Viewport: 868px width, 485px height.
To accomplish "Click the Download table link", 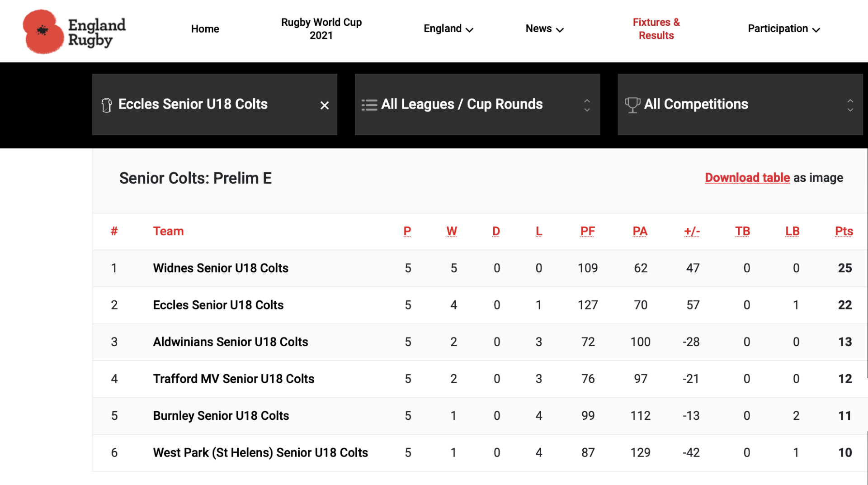I will pos(747,178).
